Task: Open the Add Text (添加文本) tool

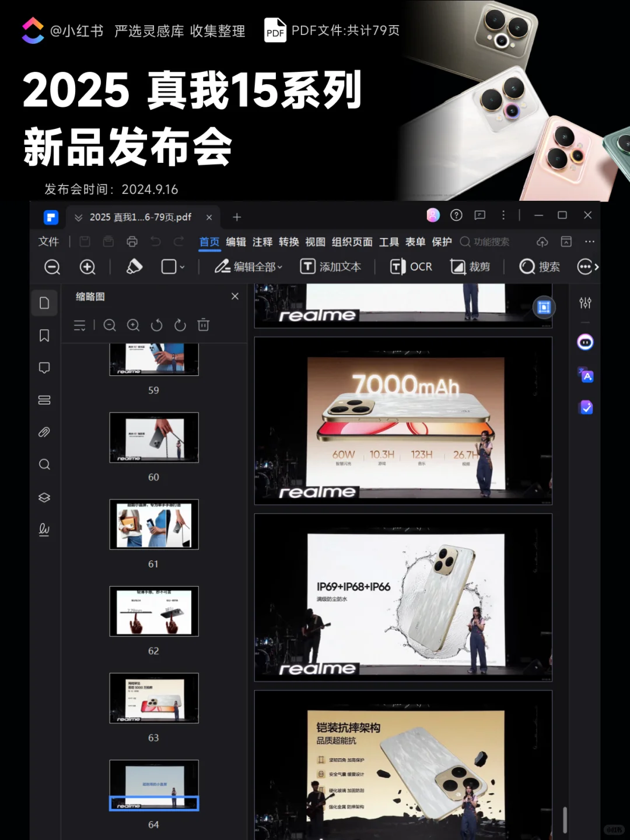Action: (331, 267)
